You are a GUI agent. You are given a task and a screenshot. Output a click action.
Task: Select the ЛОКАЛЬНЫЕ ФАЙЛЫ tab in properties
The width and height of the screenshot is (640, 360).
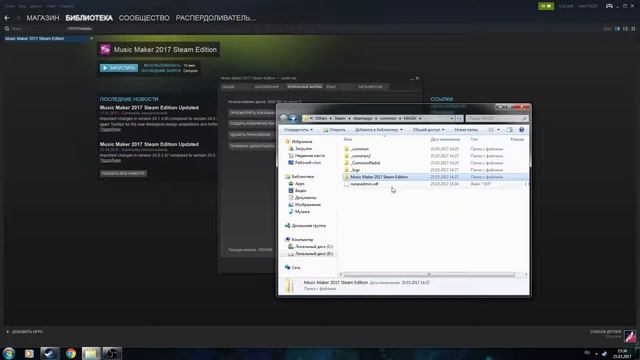coord(304,87)
